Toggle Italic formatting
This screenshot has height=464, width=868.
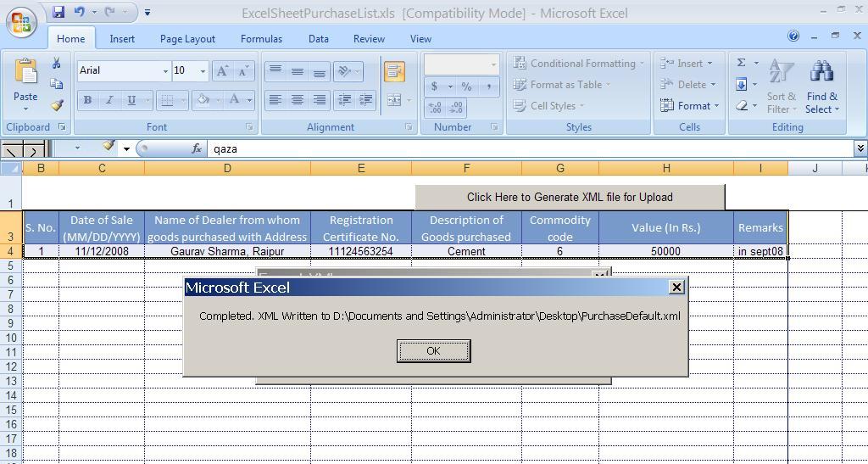tap(109, 100)
